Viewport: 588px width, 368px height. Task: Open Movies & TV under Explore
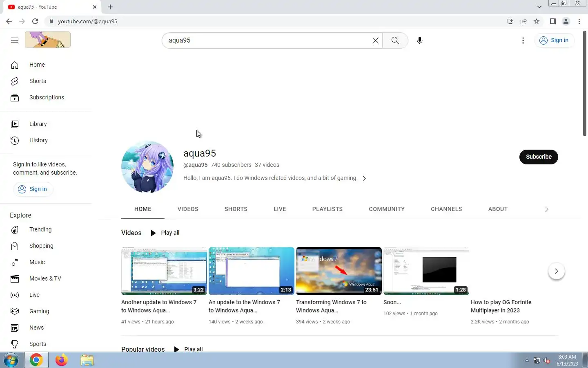point(46,278)
